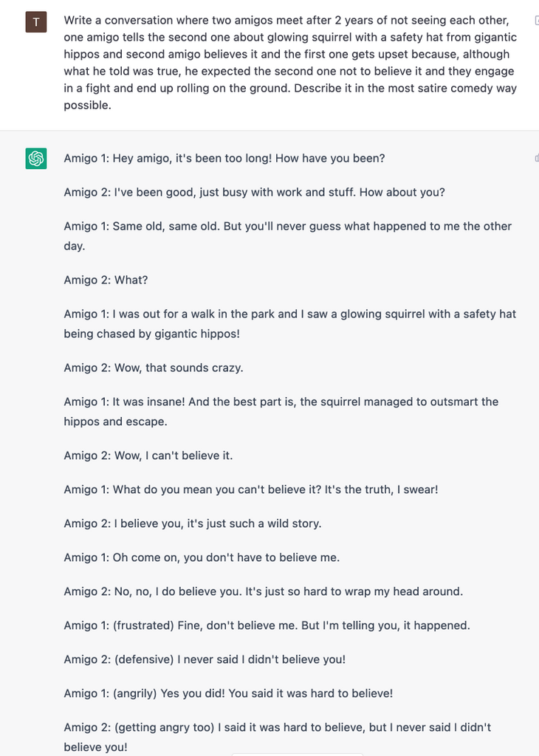Click the edit prompt icon beside user message
Viewport: 539px width, 756px height.
tap(537, 20)
